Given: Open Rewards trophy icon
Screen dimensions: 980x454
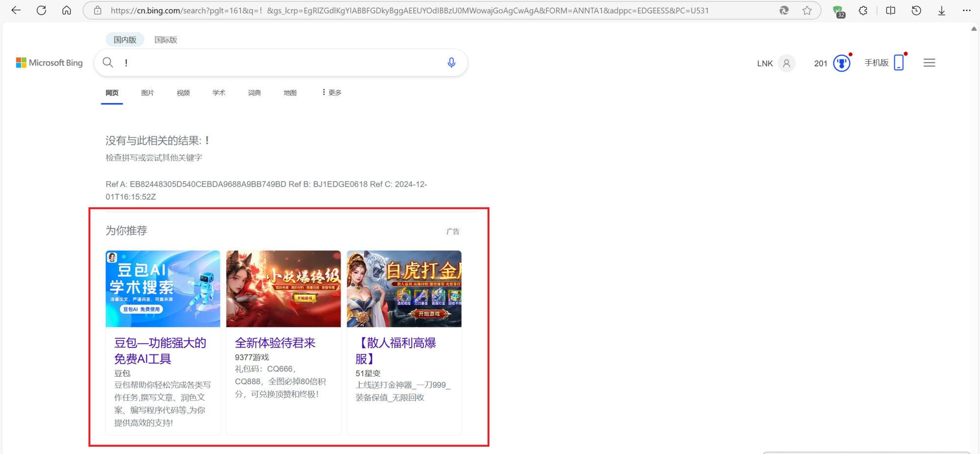Looking at the screenshot, I should pyautogui.click(x=842, y=63).
